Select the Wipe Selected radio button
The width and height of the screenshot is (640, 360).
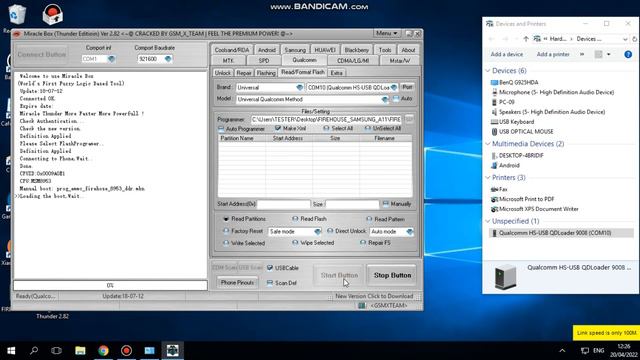295,242
